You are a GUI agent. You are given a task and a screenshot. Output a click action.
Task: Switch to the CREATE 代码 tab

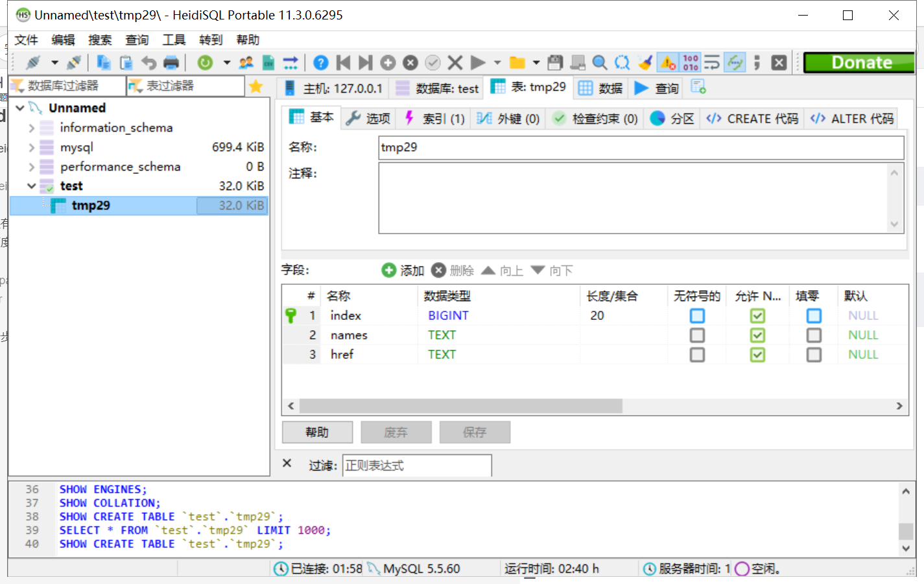752,119
